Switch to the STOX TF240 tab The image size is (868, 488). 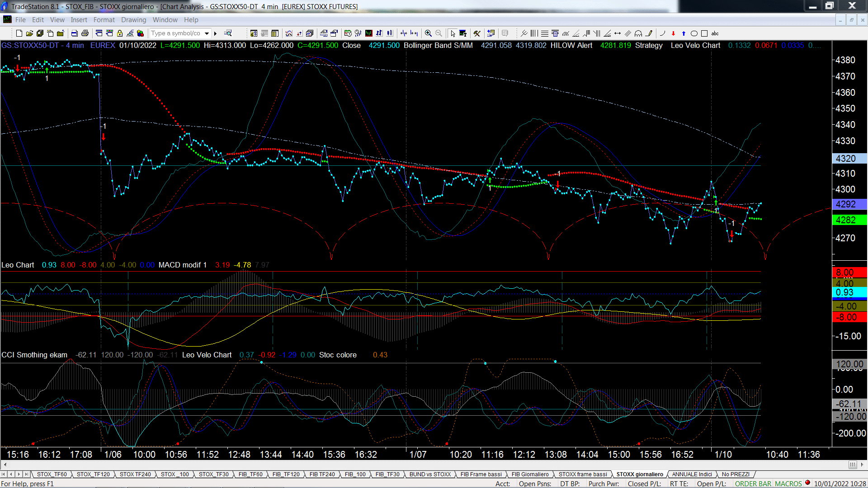(135, 474)
